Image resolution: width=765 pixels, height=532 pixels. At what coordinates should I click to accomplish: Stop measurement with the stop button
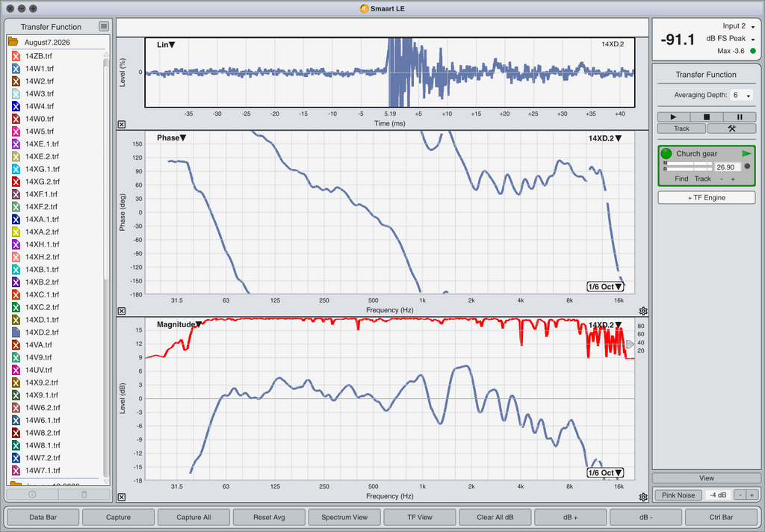pos(707,117)
